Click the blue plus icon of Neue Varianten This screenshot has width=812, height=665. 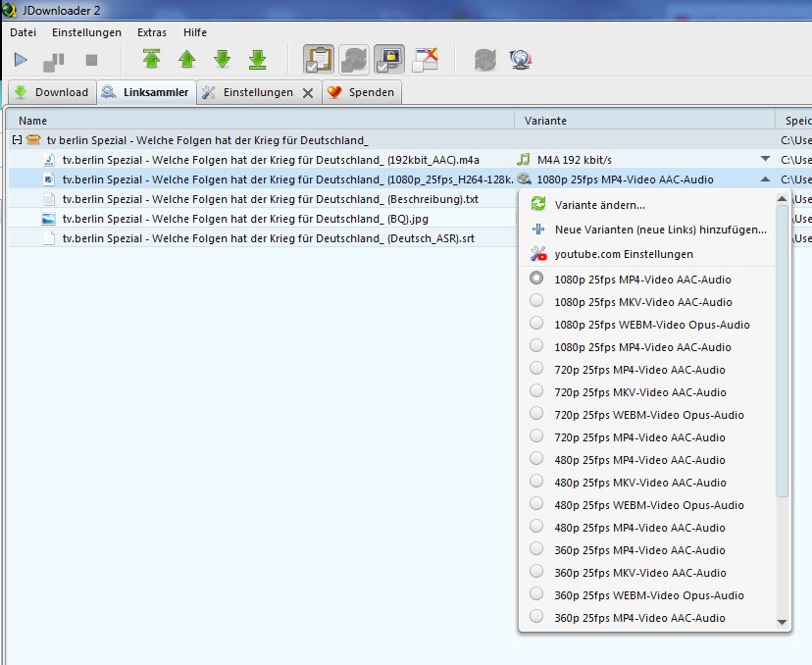pos(538,229)
